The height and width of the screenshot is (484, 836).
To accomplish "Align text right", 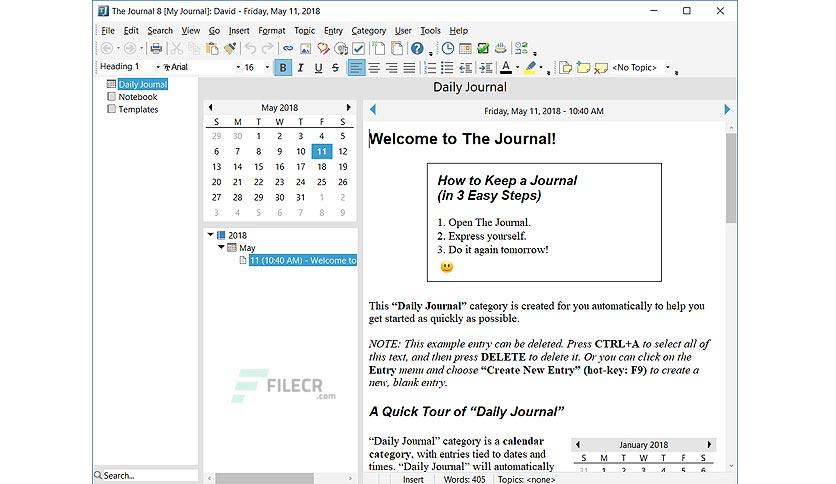I will [x=392, y=68].
